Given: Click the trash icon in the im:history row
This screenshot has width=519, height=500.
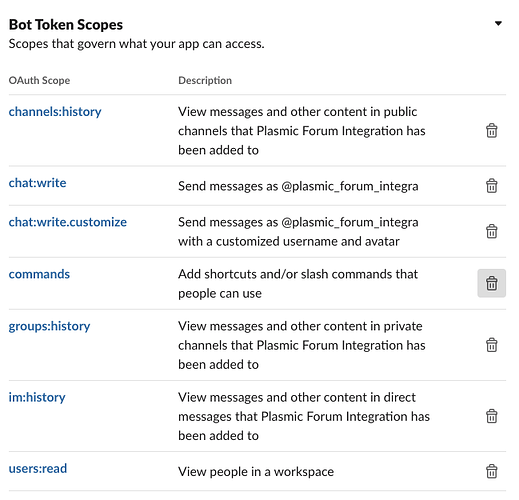Looking at the screenshot, I should [x=492, y=416].
